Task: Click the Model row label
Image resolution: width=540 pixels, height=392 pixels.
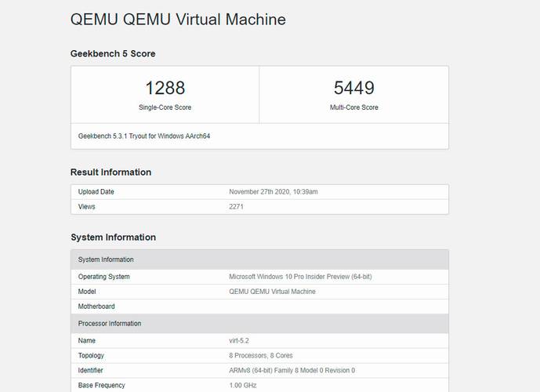Action: 87,292
